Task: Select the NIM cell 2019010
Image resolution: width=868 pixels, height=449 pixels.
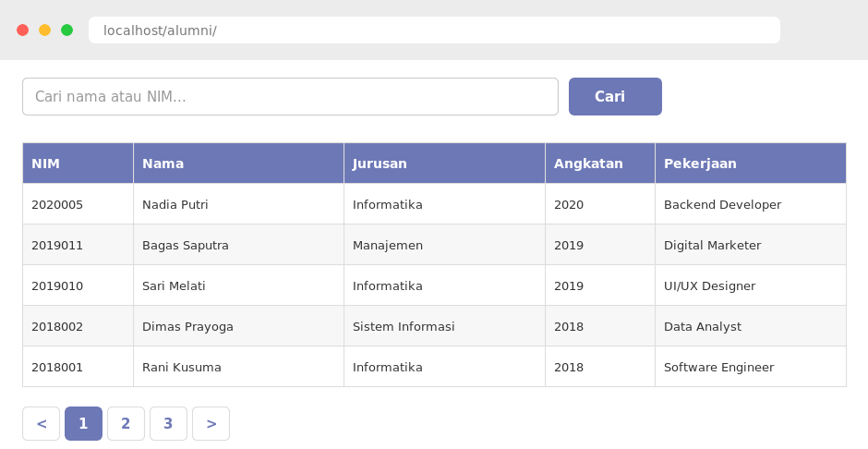Action: click(x=78, y=285)
